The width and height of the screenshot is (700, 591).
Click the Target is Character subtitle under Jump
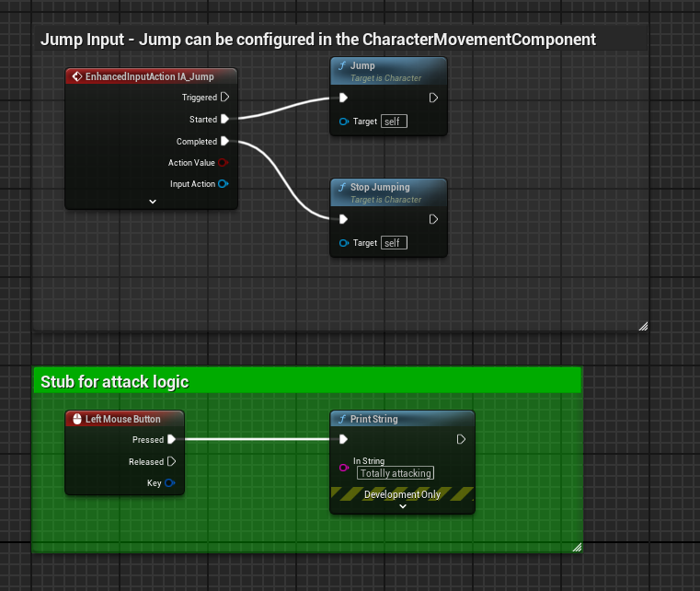point(385,78)
